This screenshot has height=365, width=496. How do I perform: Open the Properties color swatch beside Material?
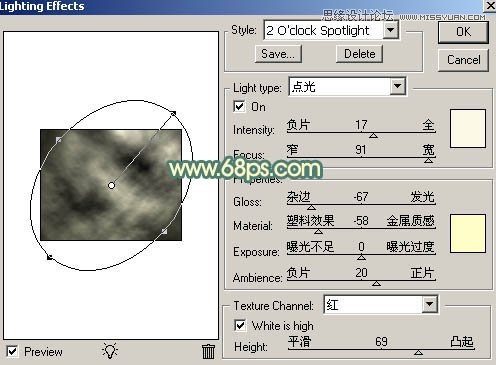click(468, 233)
